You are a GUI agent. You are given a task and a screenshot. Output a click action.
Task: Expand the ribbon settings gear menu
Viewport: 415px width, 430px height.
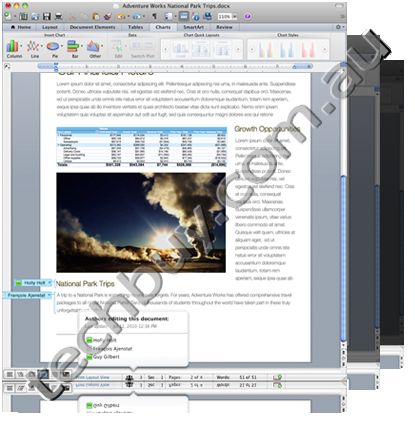point(339,27)
